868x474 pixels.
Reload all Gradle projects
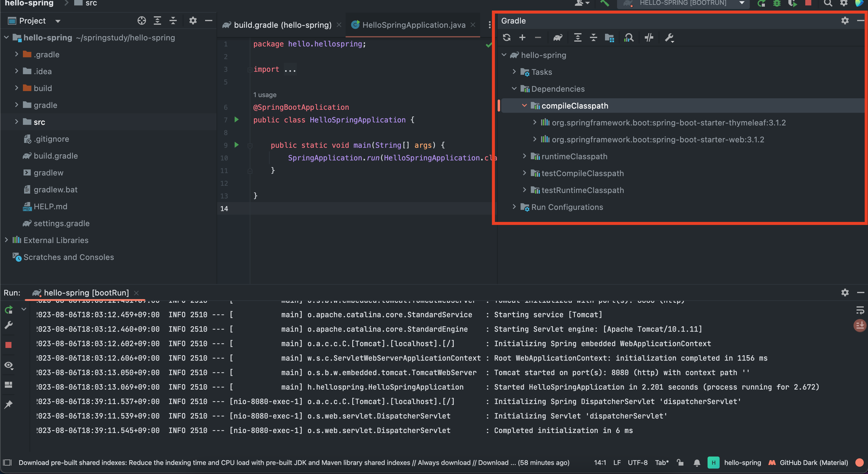(x=506, y=37)
